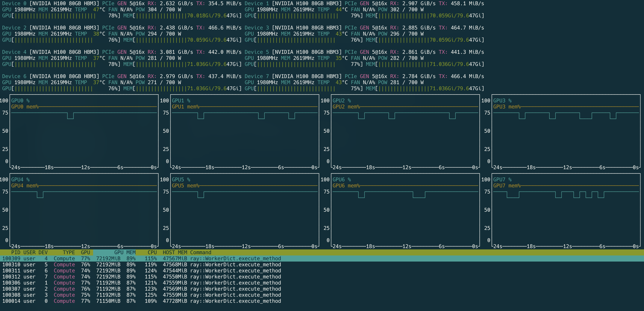Click the GPU3 % graph legend

click(503, 101)
